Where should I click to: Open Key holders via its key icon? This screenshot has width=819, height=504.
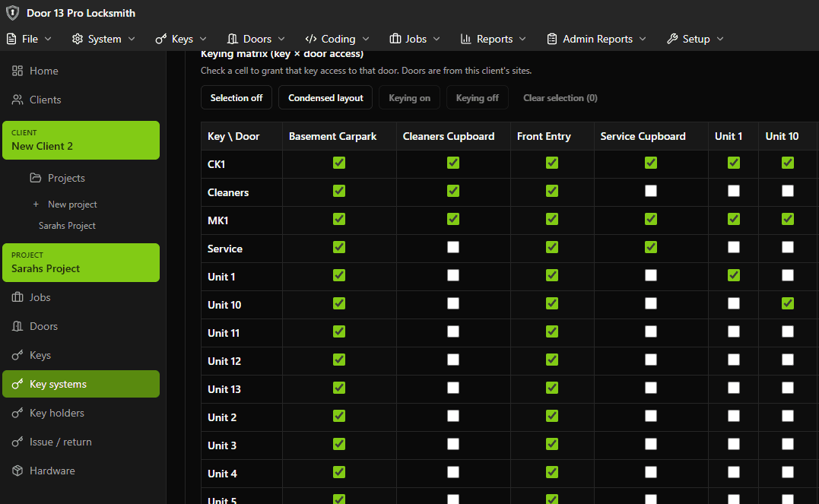tap(17, 413)
